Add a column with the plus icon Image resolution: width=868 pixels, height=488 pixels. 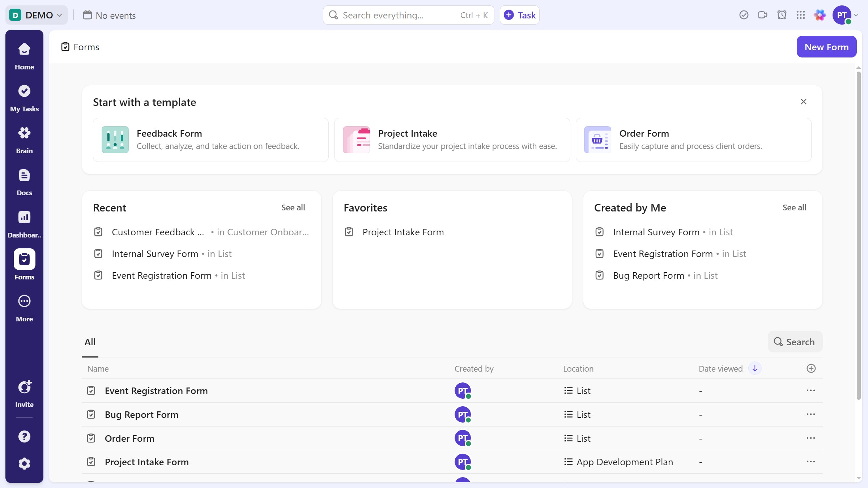811,368
